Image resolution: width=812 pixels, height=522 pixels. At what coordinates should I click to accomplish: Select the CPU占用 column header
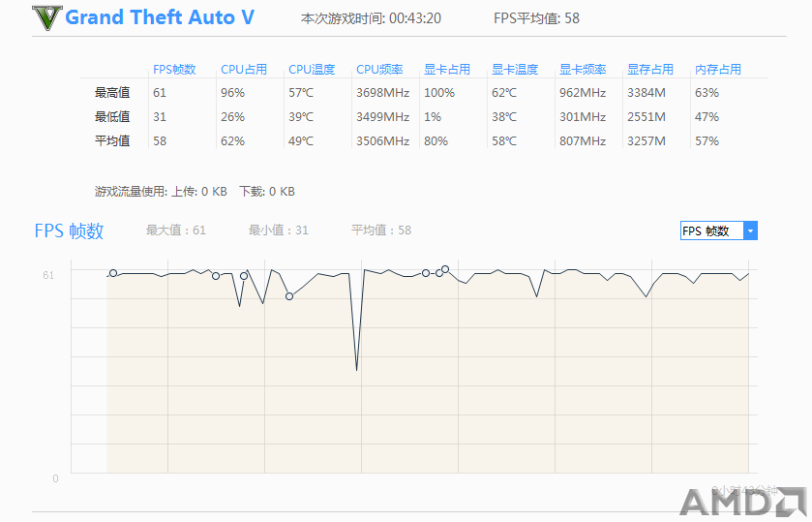(244, 70)
